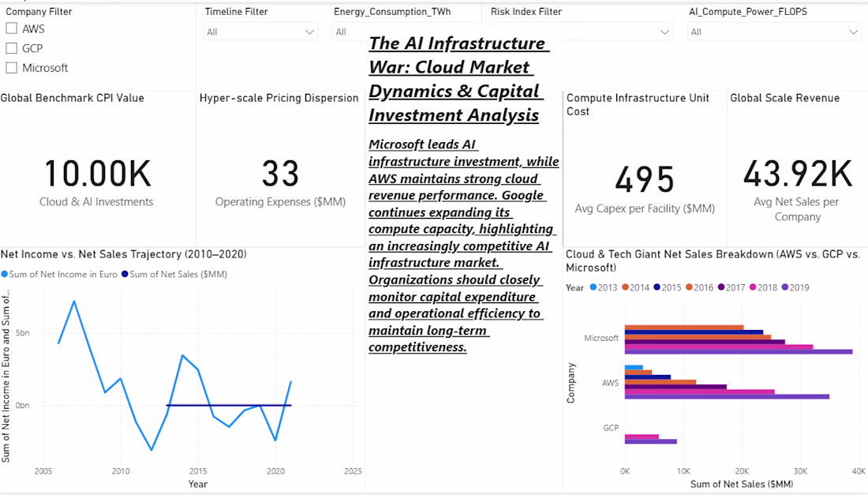Click the Microsoft axis label in bar chart
Screen dimensions: 868x495
click(601, 338)
